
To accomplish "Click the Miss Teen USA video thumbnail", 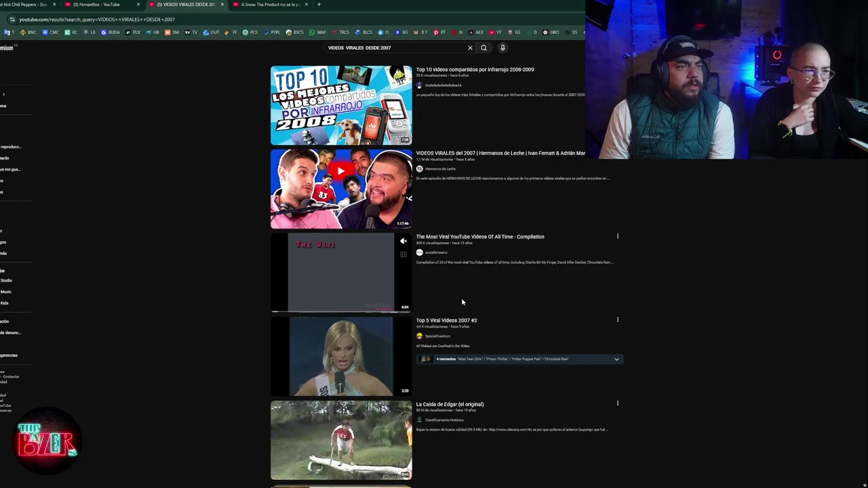I will click(x=341, y=357).
